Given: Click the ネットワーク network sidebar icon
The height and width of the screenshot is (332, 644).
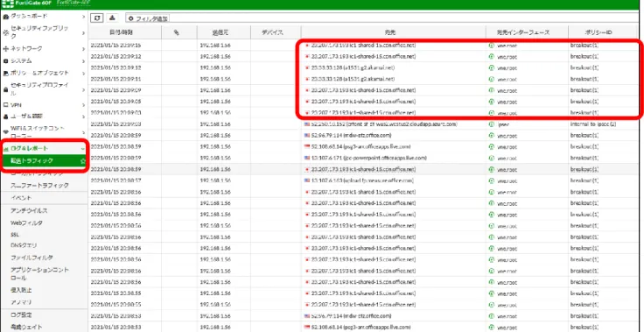Looking at the screenshot, I should tap(6, 48).
